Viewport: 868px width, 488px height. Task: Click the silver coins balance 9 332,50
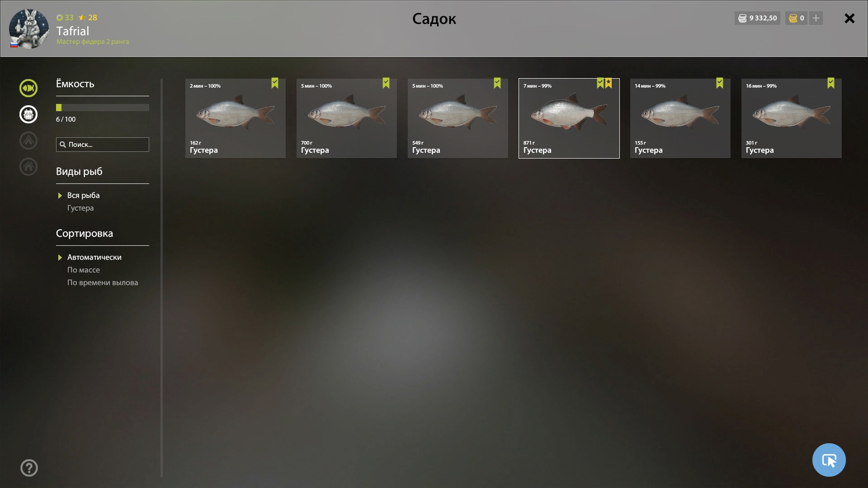point(757,18)
